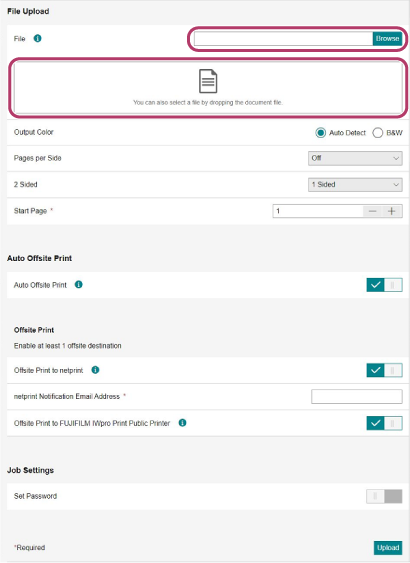
Task: Click the Browse button
Action: (x=387, y=38)
